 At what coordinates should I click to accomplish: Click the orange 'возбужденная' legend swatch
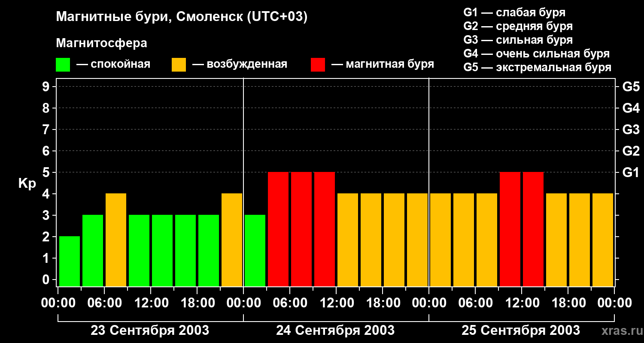(179, 65)
